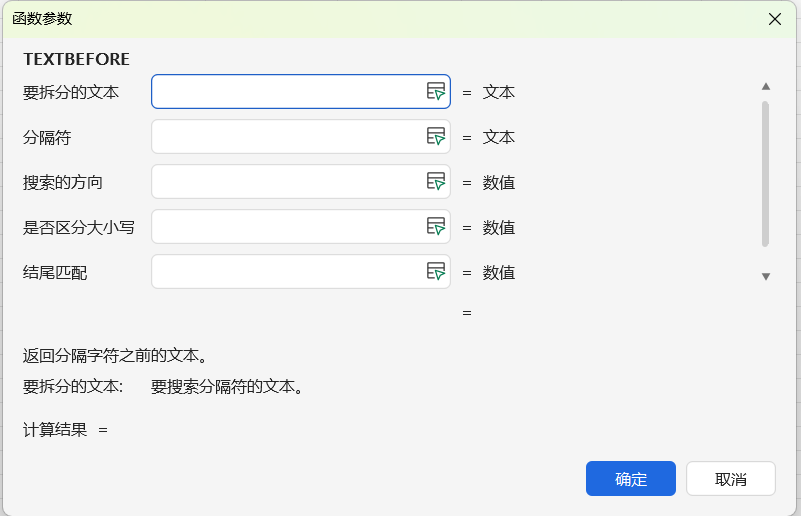Open cell picker for 是否区分大小写
Viewport: 801px width, 516px height.
tap(436, 227)
